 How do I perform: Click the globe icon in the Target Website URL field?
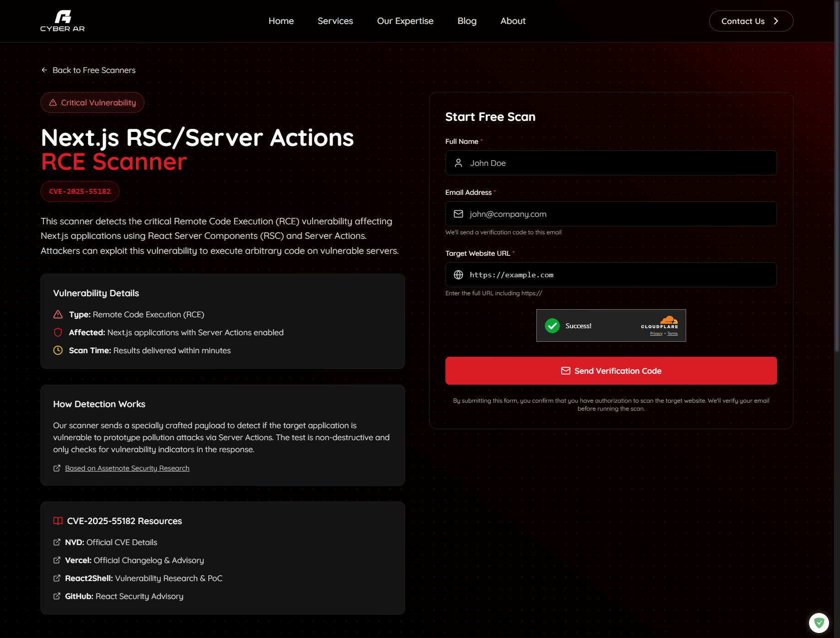[x=458, y=275]
